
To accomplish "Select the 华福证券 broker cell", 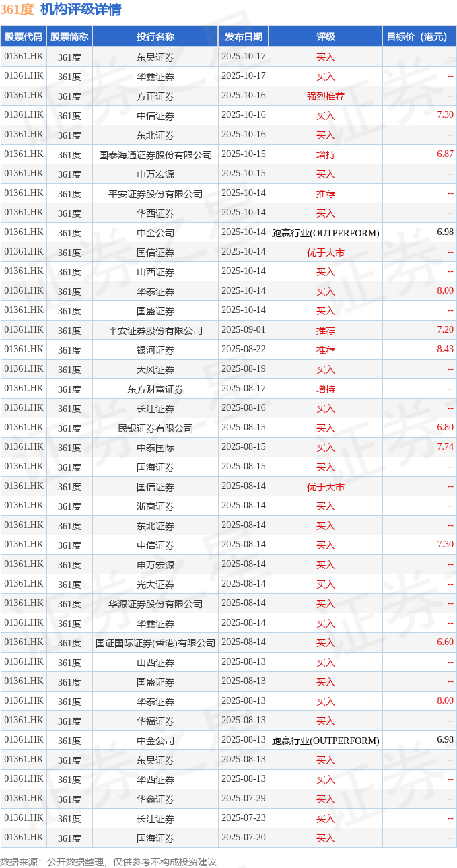I will pos(155,721).
